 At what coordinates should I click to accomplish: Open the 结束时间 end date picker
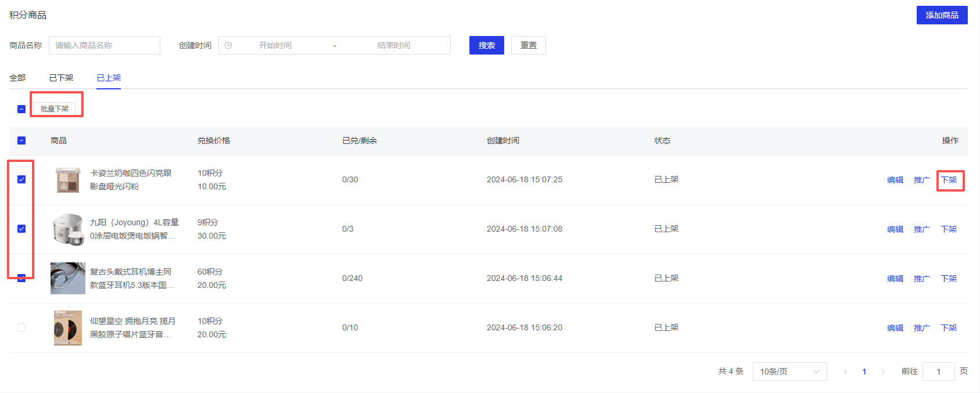(393, 45)
